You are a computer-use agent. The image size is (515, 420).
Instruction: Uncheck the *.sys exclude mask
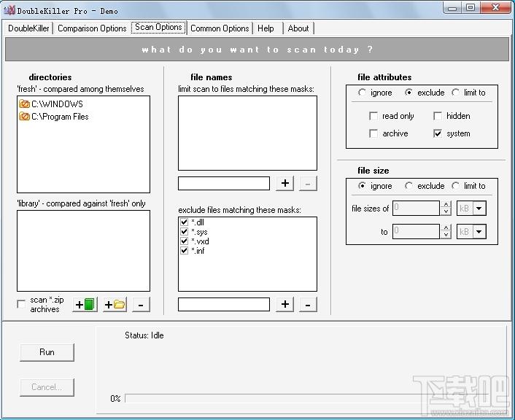[x=185, y=231]
